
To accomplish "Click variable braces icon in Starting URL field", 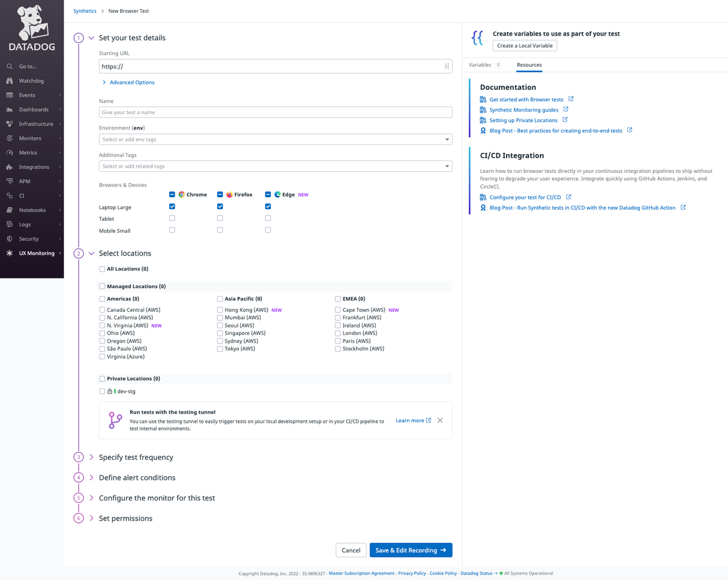I will point(447,67).
